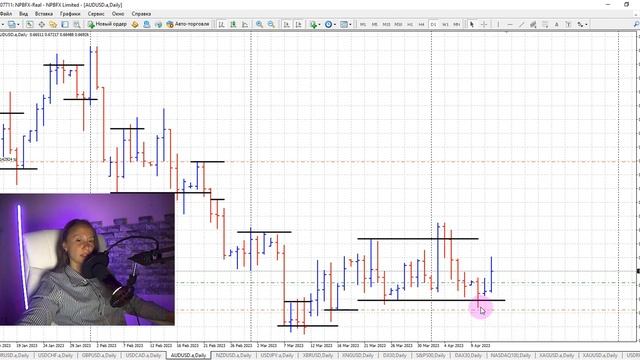Open the Вид menu
The height and width of the screenshot is (360, 640).
[24, 14]
